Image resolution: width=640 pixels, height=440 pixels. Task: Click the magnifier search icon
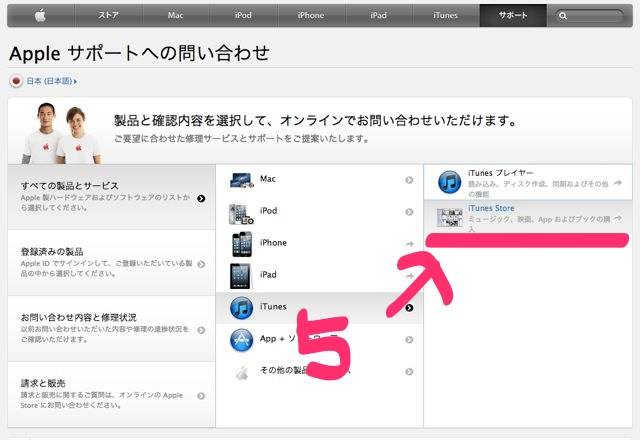point(563,16)
